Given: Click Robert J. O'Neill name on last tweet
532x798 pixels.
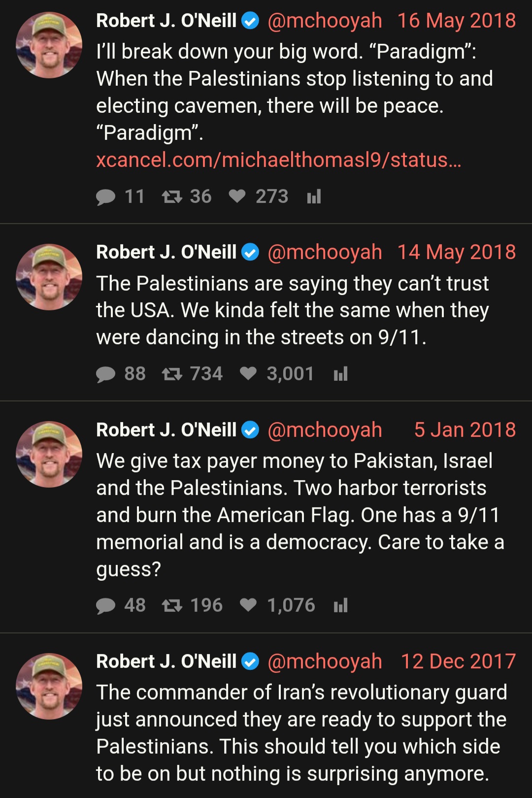Looking at the screenshot, I should click(x=166, y=662).
